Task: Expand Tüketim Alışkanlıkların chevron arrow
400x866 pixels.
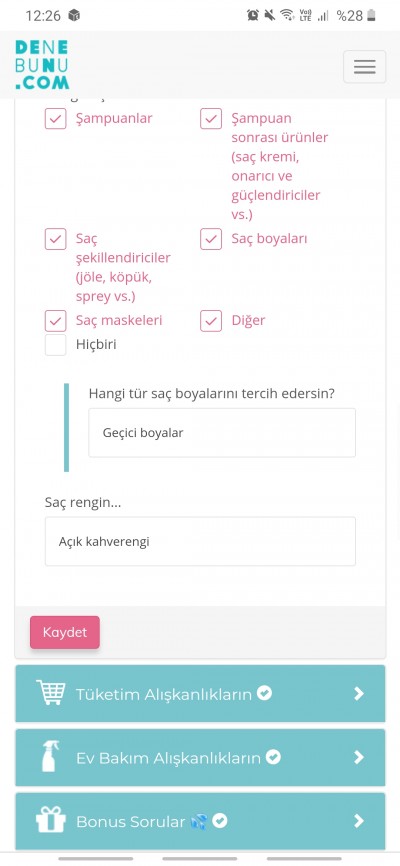Action: (359, 693)
